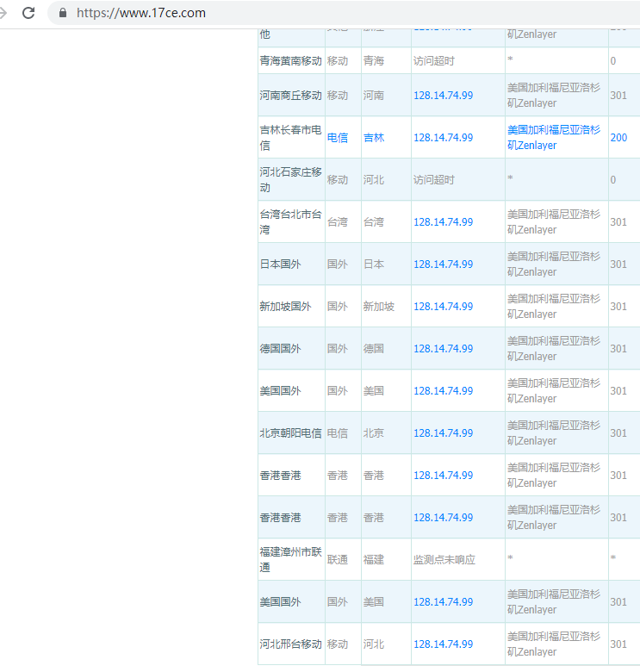Select the 福建漳州市联通 node name cell
640x672 pixels.
click(x=290, y=559)
